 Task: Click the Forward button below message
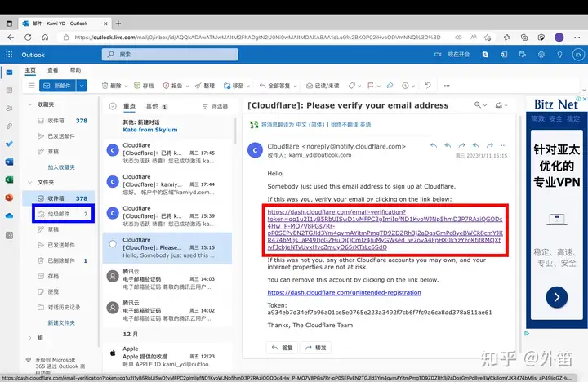click(315, 348)
